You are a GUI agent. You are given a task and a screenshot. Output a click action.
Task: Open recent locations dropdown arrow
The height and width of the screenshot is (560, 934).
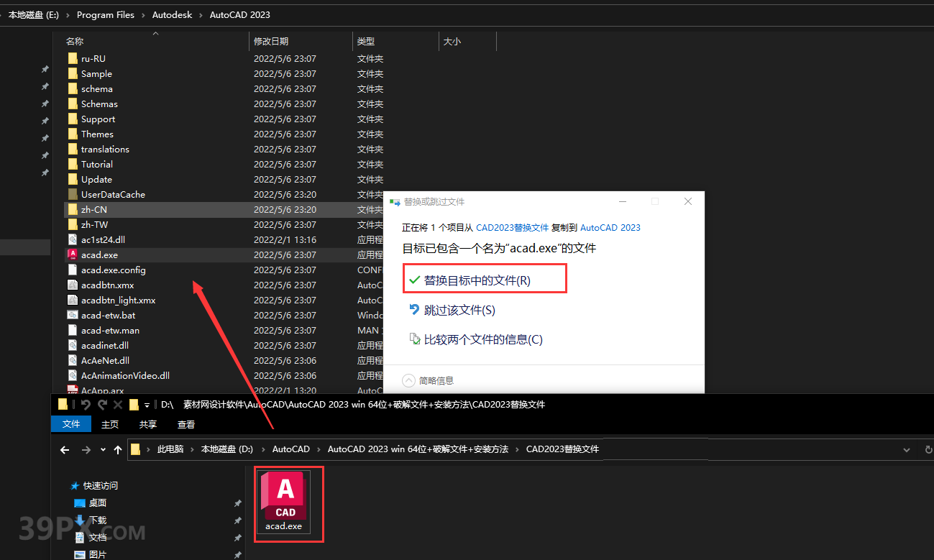[103, 449]
